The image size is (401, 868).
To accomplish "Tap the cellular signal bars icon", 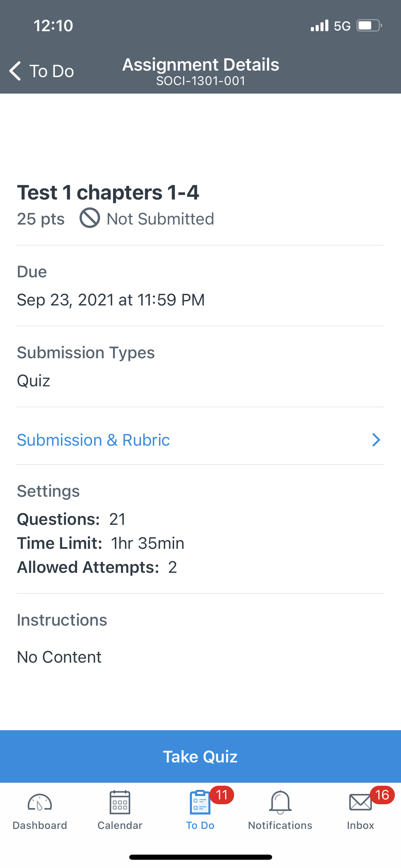I will tap(319, 26).
